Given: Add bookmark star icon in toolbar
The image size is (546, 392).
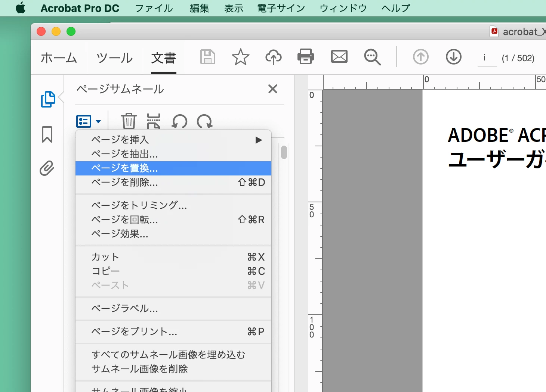Looking at the screenshot, I should (x=240, y=57).
